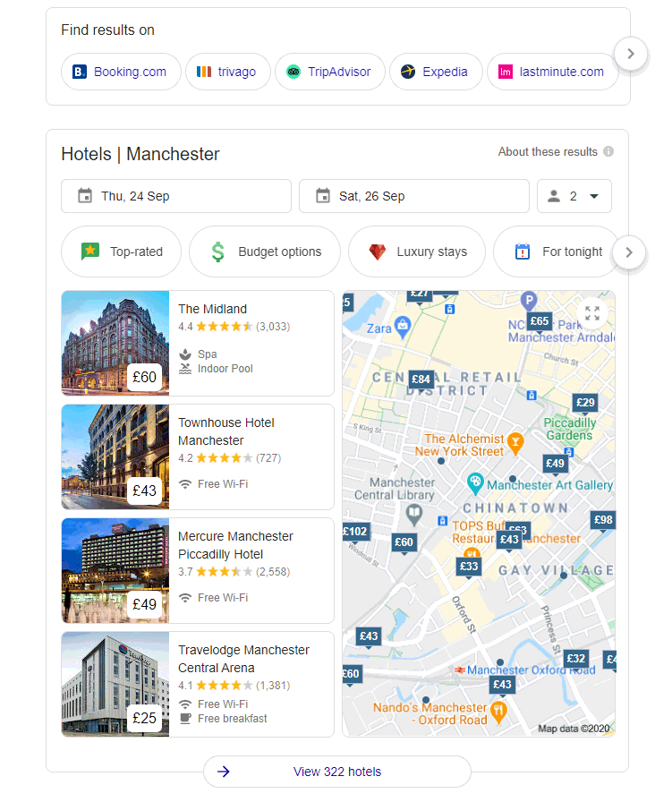Click The Midland hotel name
This screenshot has height=802, width=672.
[212, 309]
